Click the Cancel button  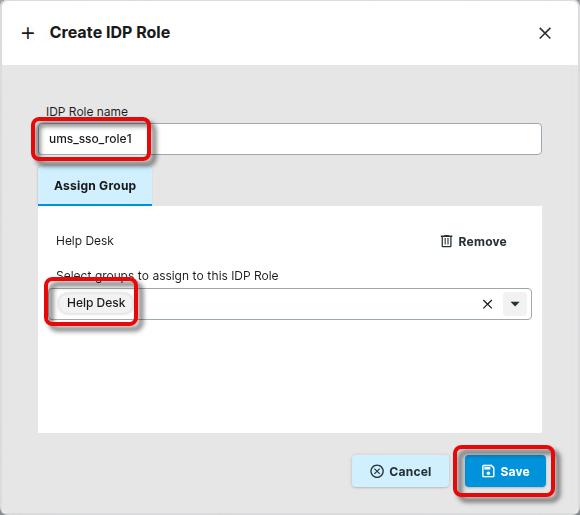(x=400, y=471)
